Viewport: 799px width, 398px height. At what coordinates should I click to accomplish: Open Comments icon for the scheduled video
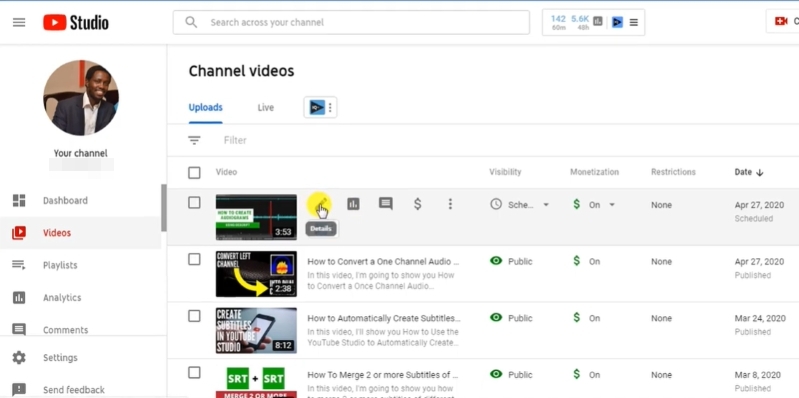[x=386, y=204]
